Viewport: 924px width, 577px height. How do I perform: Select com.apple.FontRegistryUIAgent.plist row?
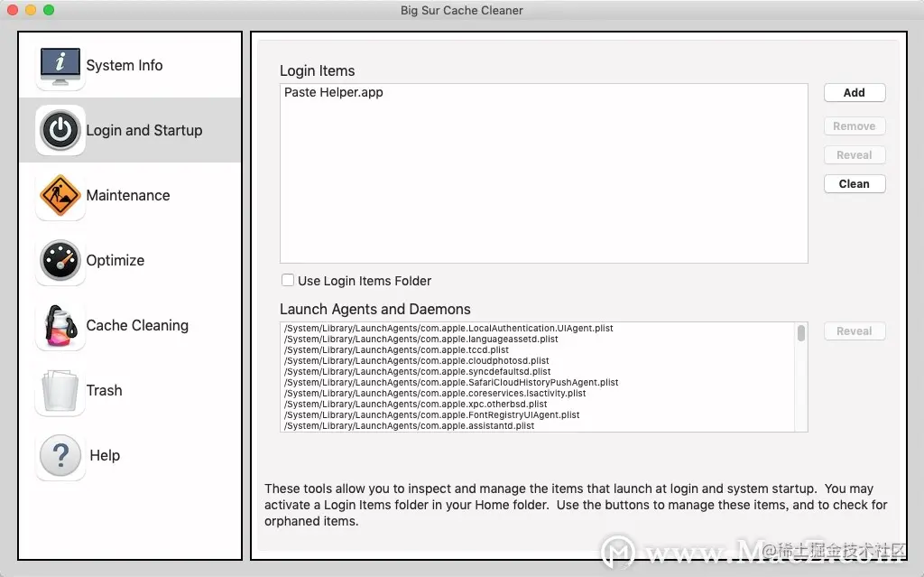tap(538, 414)
